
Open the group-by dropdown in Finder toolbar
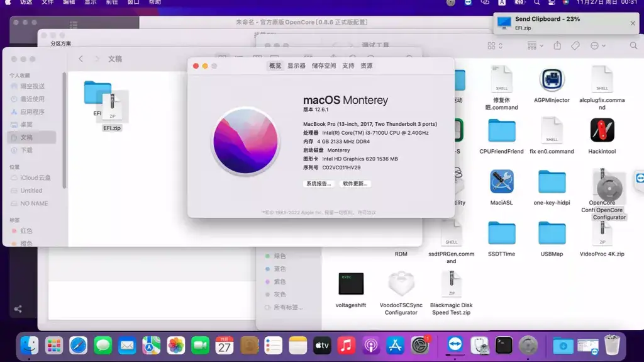coord(535,46)
